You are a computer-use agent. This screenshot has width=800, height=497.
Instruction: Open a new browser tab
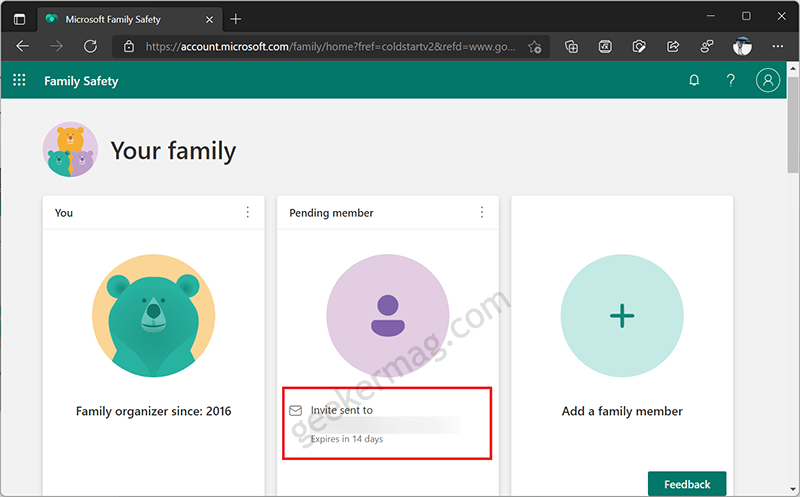(x=235, y=19)
